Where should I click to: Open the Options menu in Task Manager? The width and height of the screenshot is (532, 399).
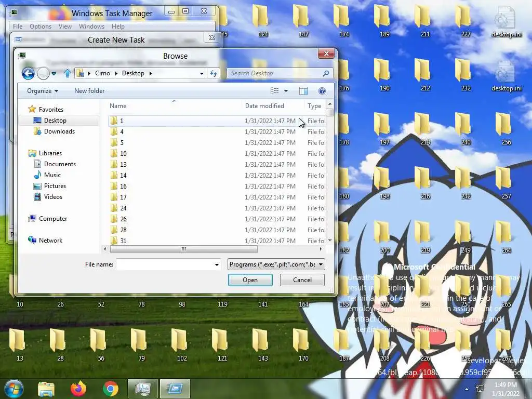point(41,26)
